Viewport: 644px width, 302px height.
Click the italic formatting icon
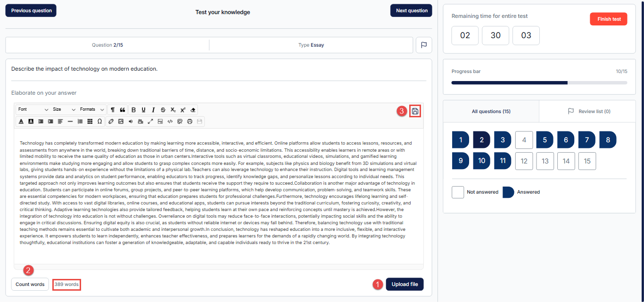point(153,110)
